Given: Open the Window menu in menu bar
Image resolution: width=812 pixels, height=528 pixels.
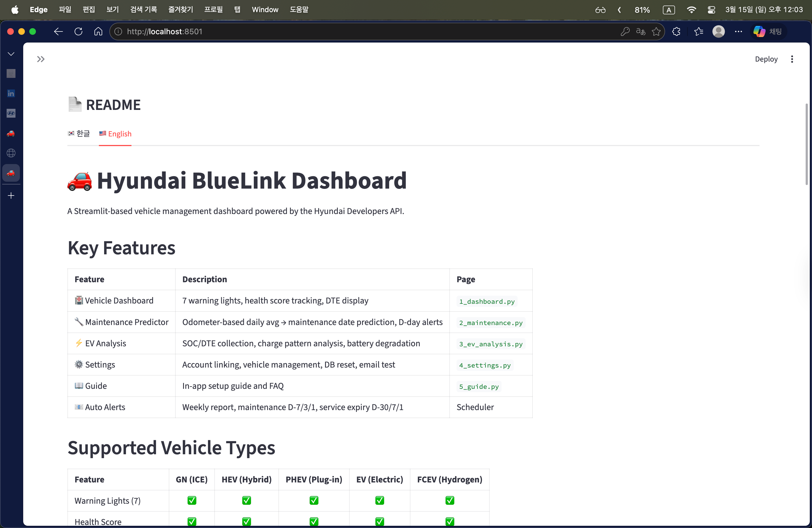Looking at the screenshot, I should 265,10.
